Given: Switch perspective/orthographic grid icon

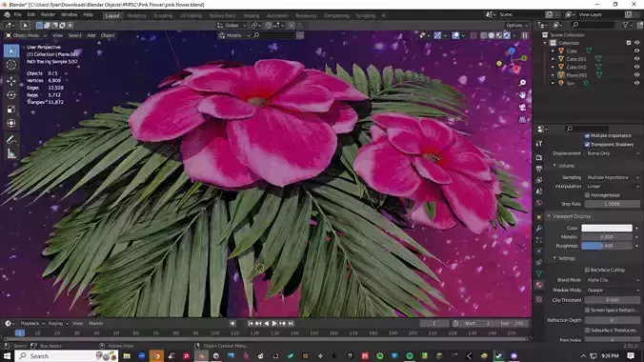Looking at the screenshot, I should tap(522, 120).
